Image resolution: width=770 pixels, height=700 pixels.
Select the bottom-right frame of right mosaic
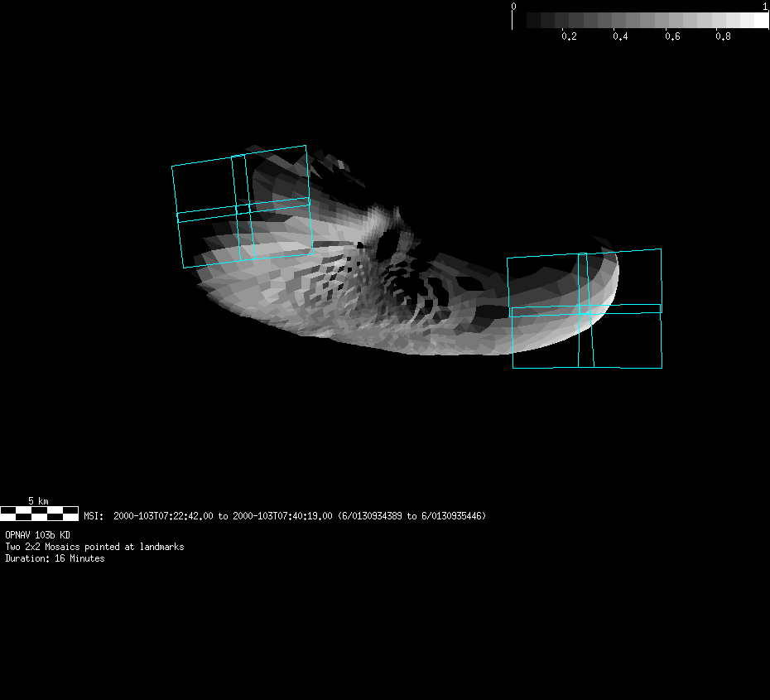point(627,340)
